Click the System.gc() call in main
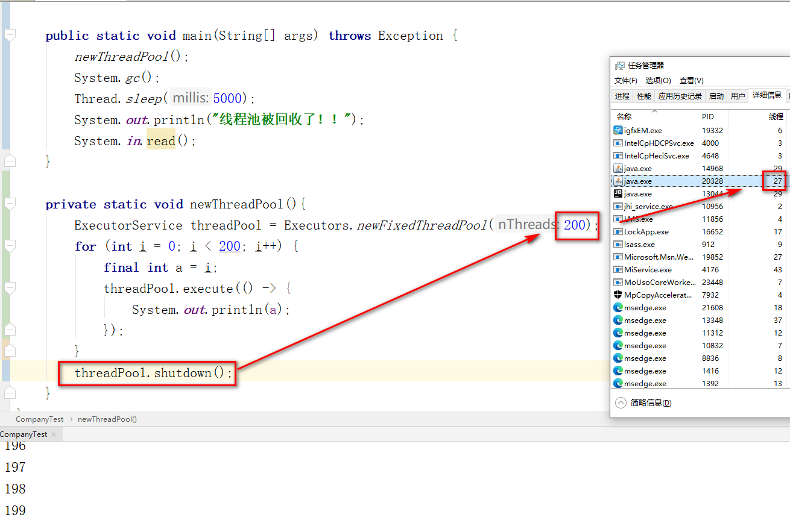The image size is (790, 532). [x=117, y=78]
